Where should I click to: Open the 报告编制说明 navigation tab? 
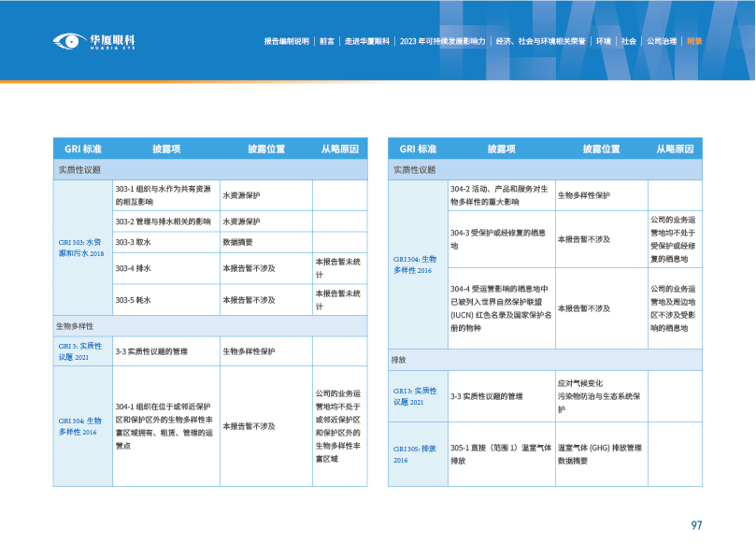pyautogui.click(x=286, y=42)
